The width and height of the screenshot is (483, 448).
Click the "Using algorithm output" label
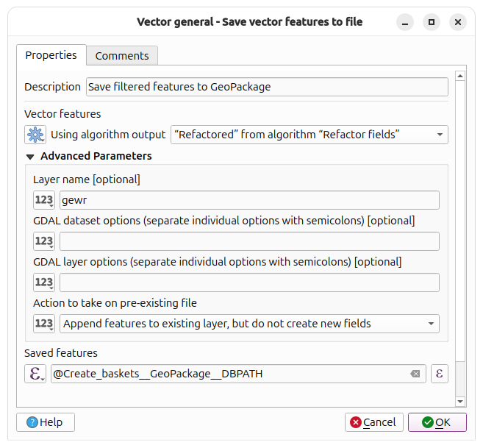click(108, 135)
